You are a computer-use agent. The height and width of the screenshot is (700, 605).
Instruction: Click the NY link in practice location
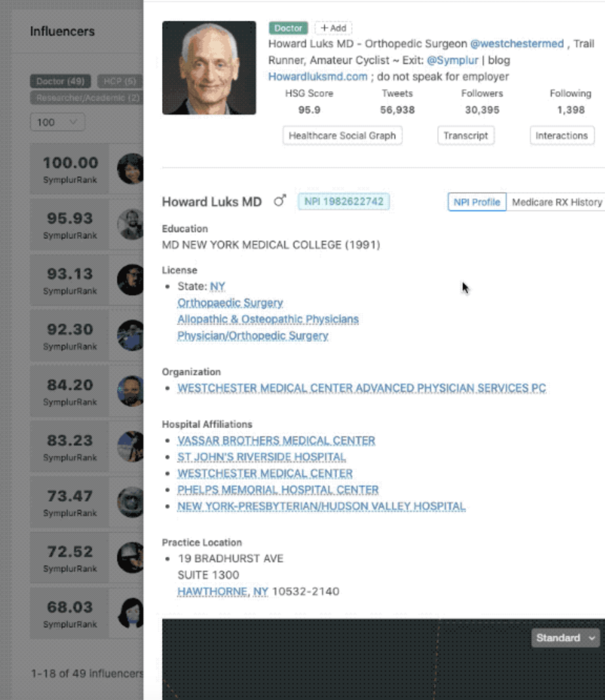pyautogui.click(x=260, y=591)
